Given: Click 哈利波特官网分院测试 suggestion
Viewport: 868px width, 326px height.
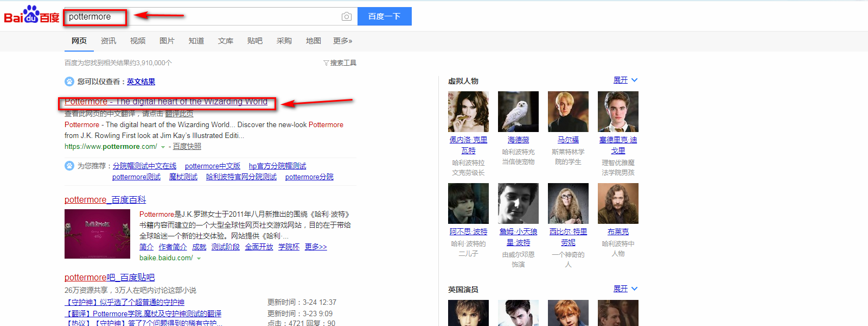Looking at the screenshot, I should click(x=241, y=177).
